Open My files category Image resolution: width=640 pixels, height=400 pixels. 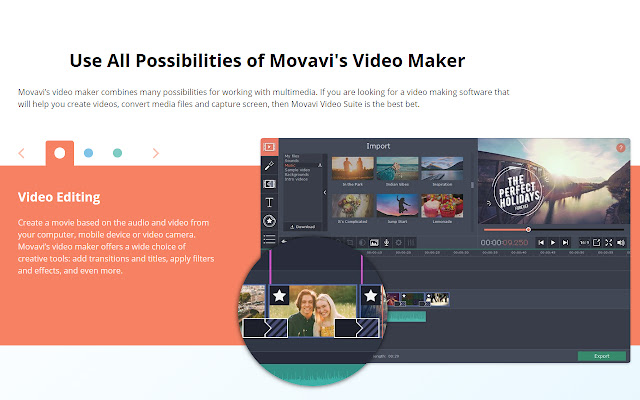(292, 156)
